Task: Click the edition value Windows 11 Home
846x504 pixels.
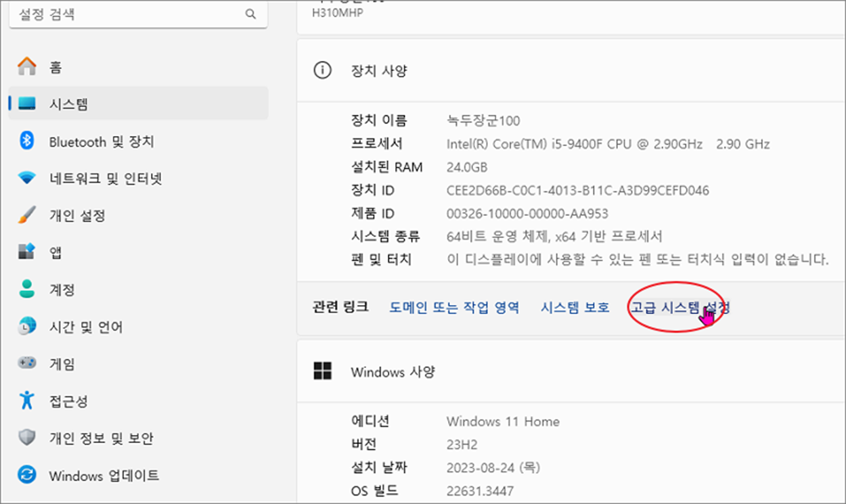Action: click(x=503, y=421)
